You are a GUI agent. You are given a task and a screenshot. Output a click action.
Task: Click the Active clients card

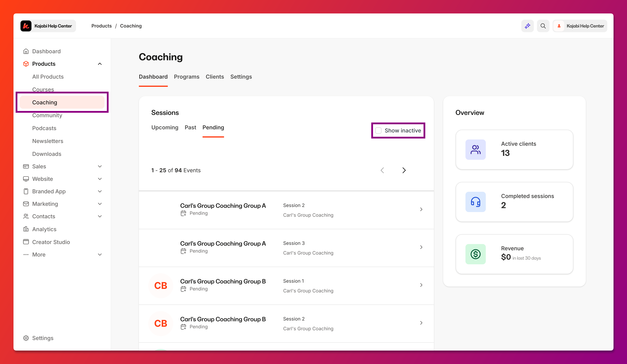point(514,150)
